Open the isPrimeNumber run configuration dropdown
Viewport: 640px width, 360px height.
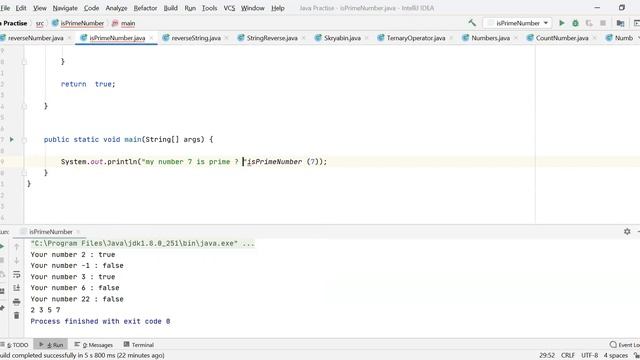[x=517, y=23]
